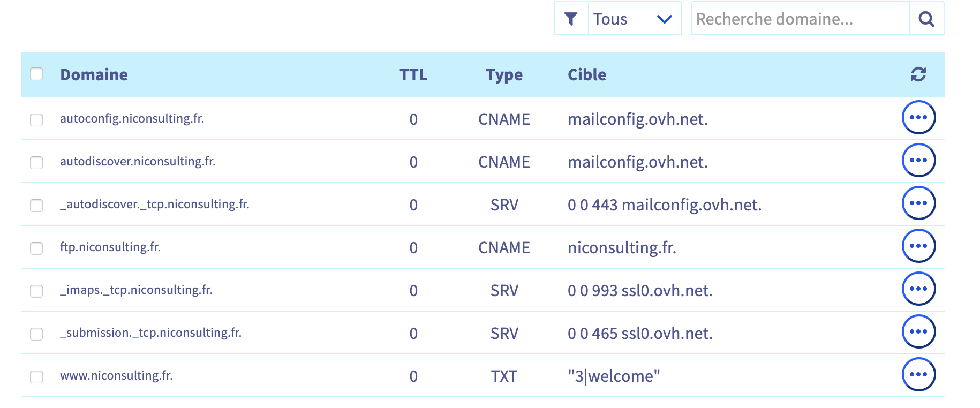Screen dimensions: 980x408
Task: Refresh the DNS records table
Action: (x=918, y=74)
